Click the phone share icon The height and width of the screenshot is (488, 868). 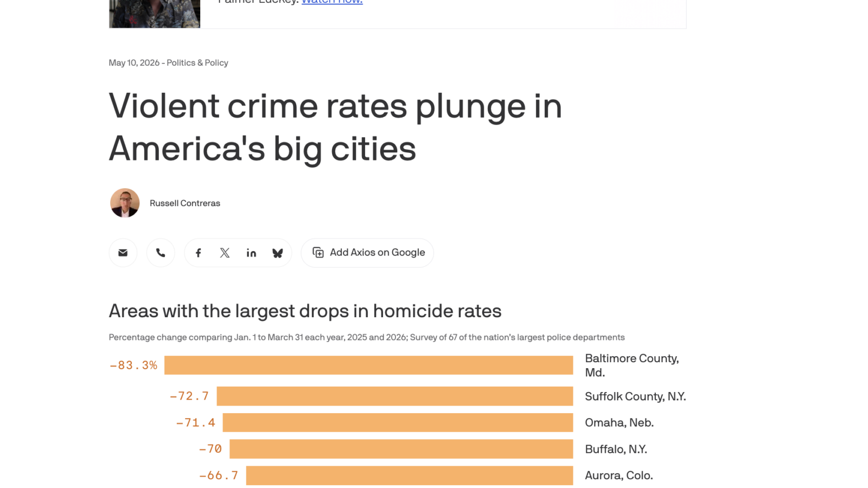tap(161, 253)
